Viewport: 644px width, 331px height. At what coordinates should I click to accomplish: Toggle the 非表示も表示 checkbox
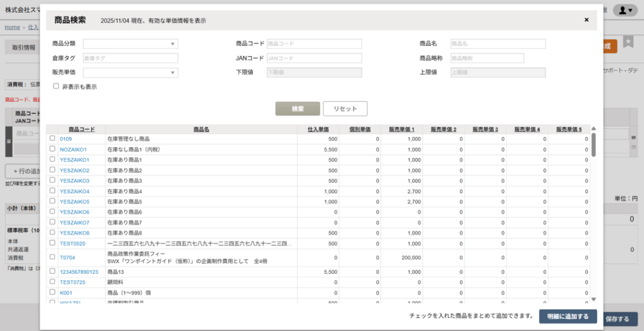tap(56, 86)
